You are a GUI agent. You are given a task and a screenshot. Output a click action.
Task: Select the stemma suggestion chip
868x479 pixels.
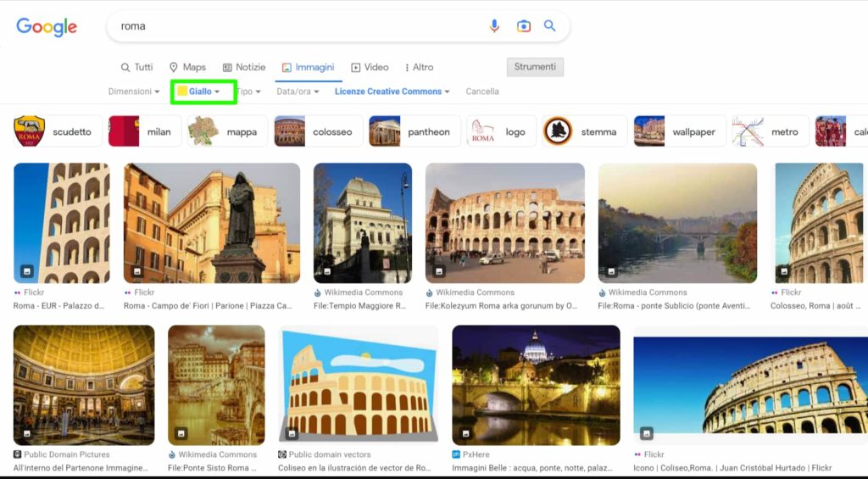(x=585, y=131)
